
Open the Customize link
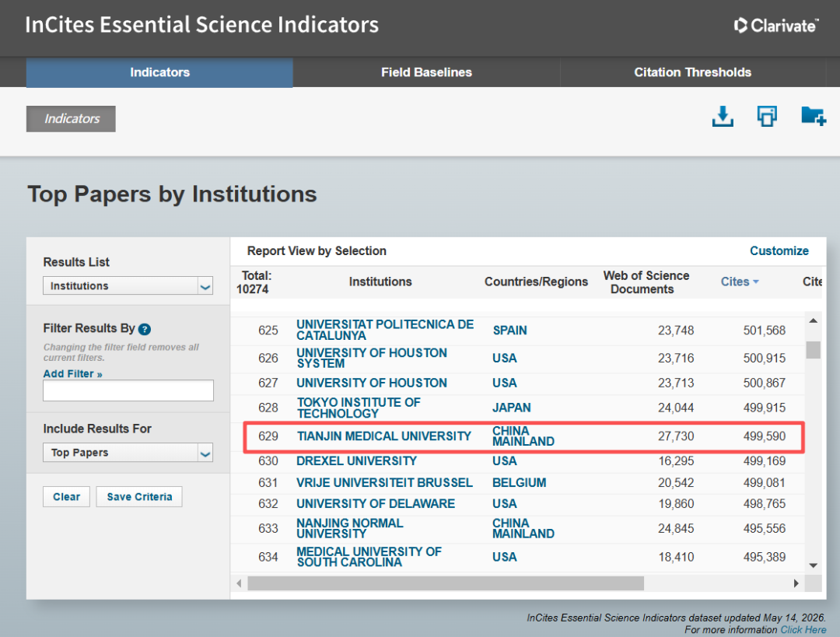tap(779, 250)
